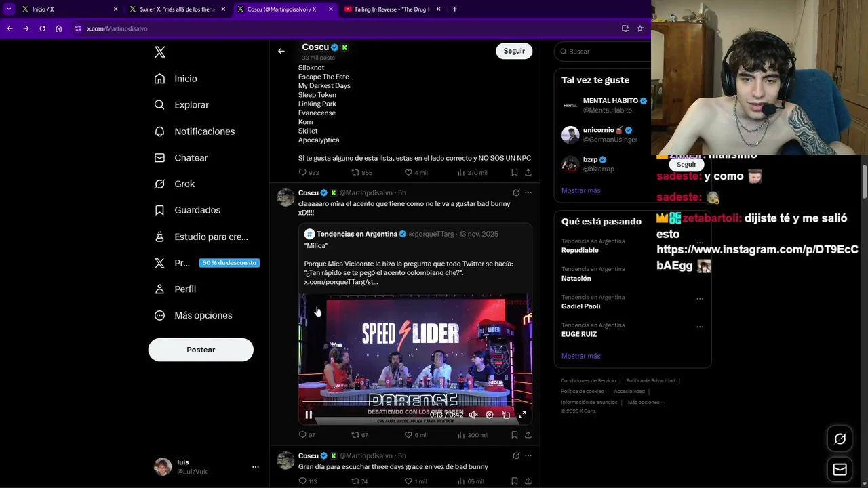Click Mostrar más under Qué está pasando
This screenshot has height=488, width=868.
[x=580, y=356]
